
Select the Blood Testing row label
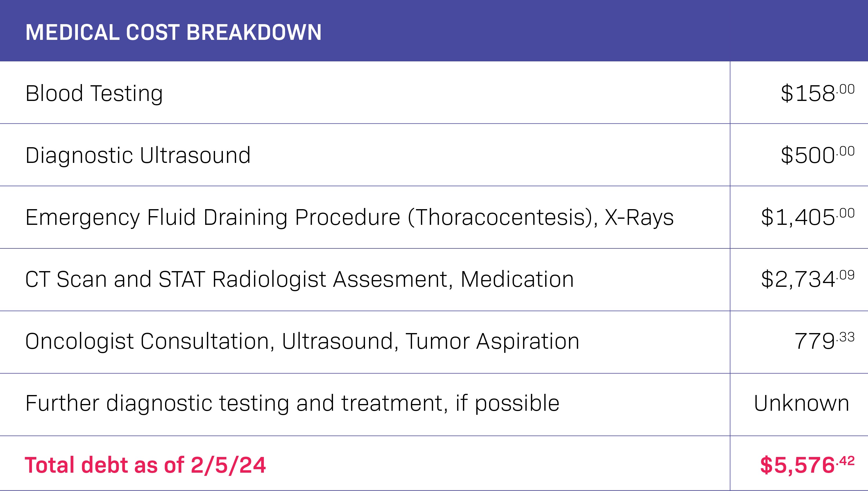tap(94, 93)
